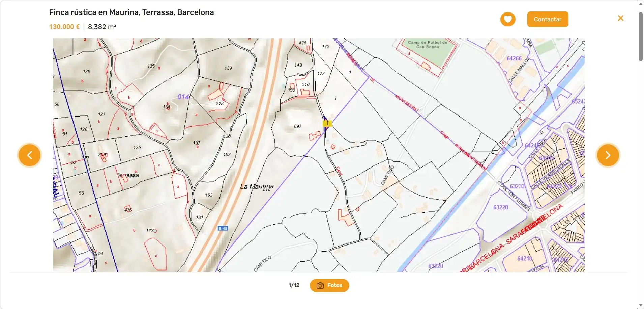Click parcel number '097' on map
The width and height of the screenshot is (644, 309).
tap(297, 126)
